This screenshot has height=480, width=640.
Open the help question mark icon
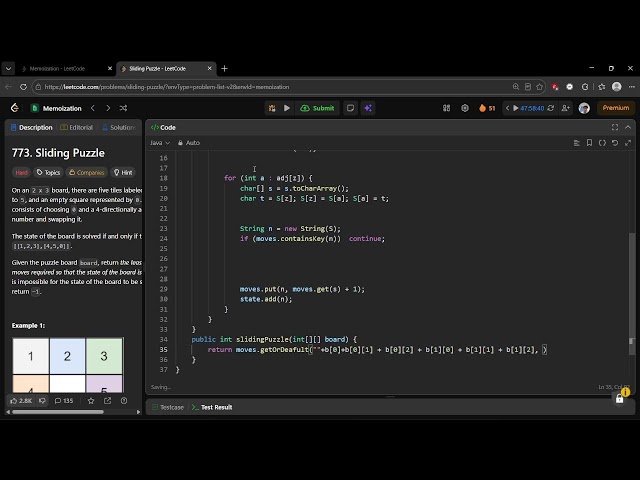pos(124,401)
